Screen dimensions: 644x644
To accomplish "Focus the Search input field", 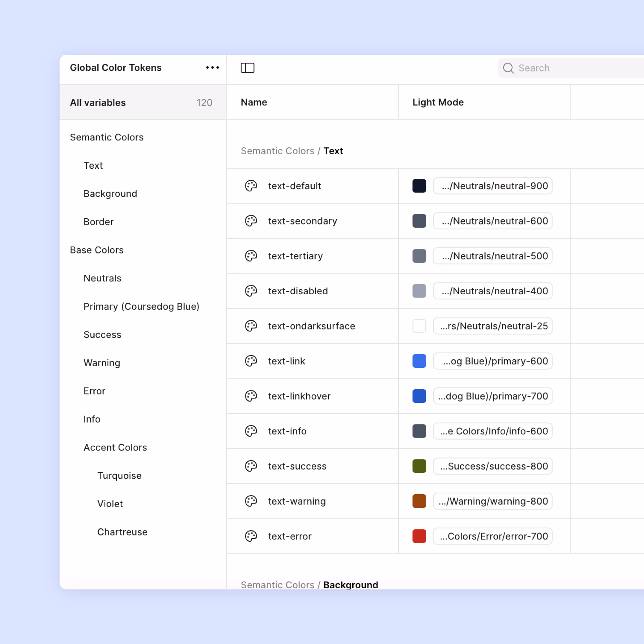I will tap(571, 68).
